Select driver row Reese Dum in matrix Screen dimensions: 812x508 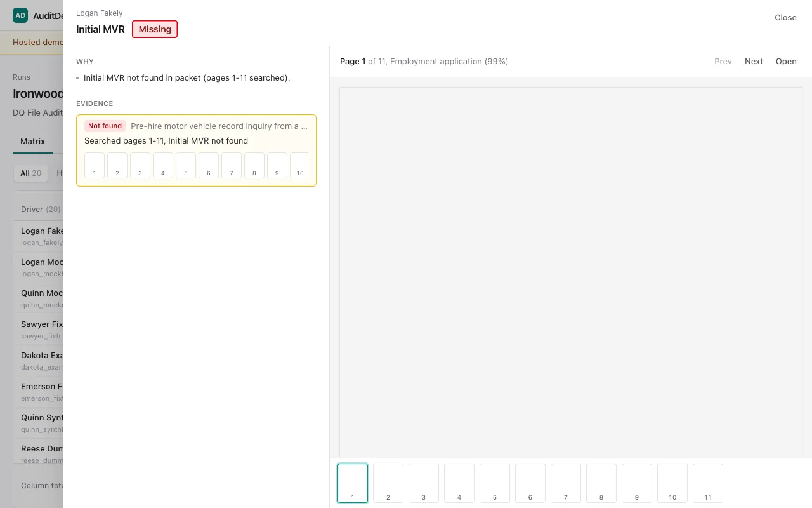coord(38,451)
